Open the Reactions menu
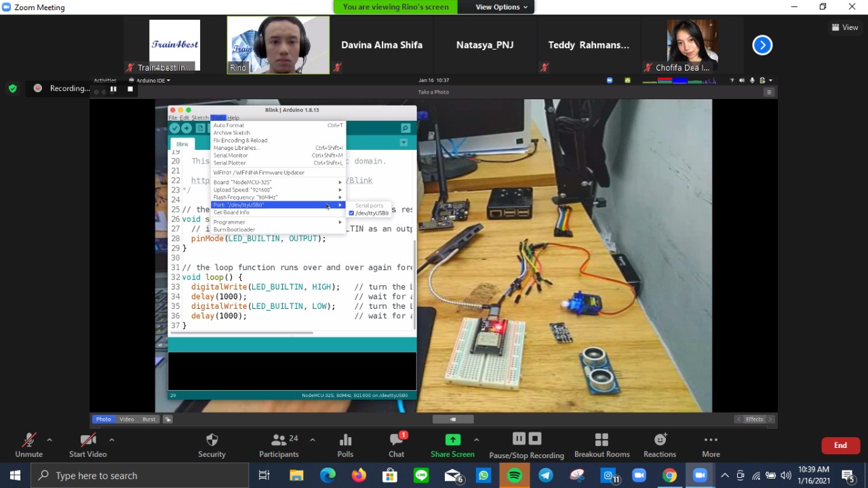Image resolution: width=868 pixels, height=488 pixels. (x=660, y=440)
